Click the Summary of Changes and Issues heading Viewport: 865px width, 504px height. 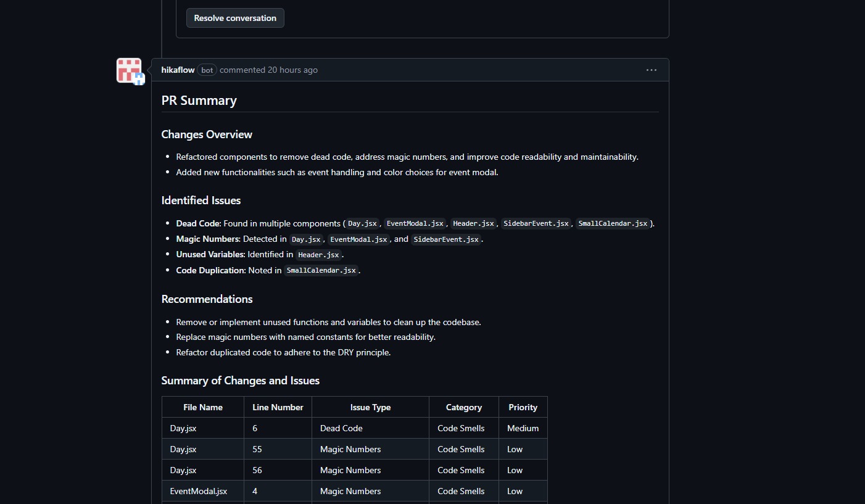point(240,381)
